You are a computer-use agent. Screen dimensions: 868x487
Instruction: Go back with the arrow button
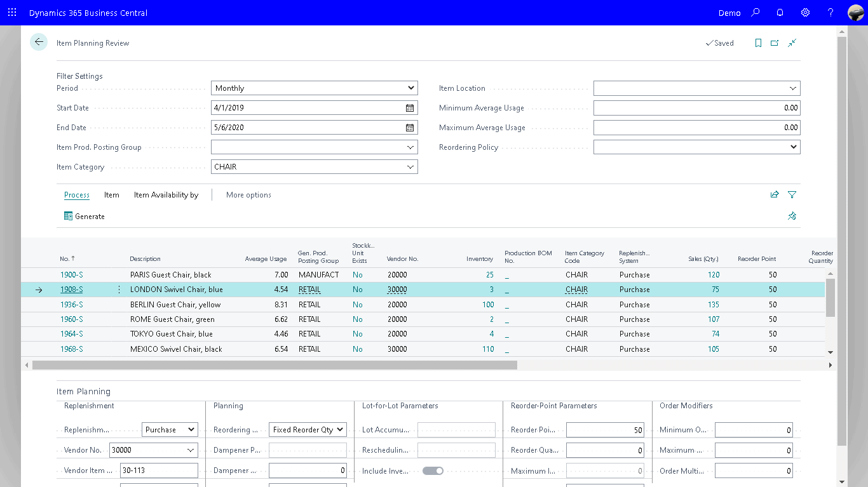point(39,42)
